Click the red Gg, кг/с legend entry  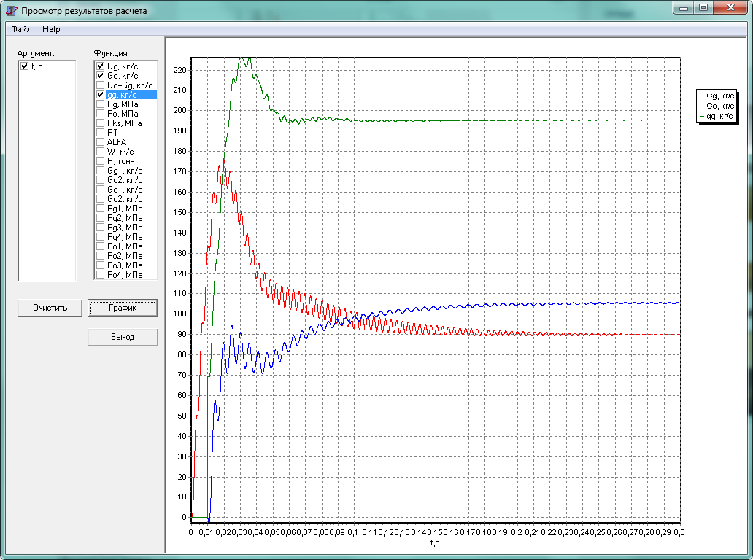[x=717, y=96]
